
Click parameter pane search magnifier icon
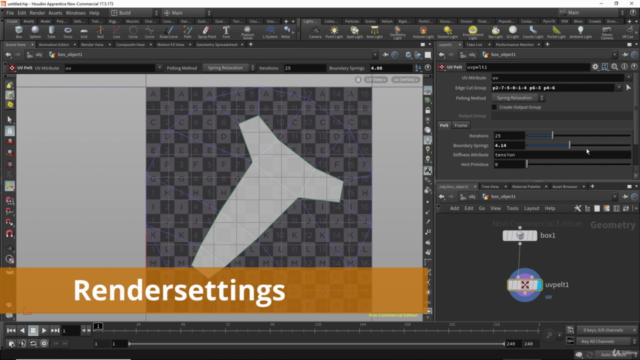tap(615, 67)
